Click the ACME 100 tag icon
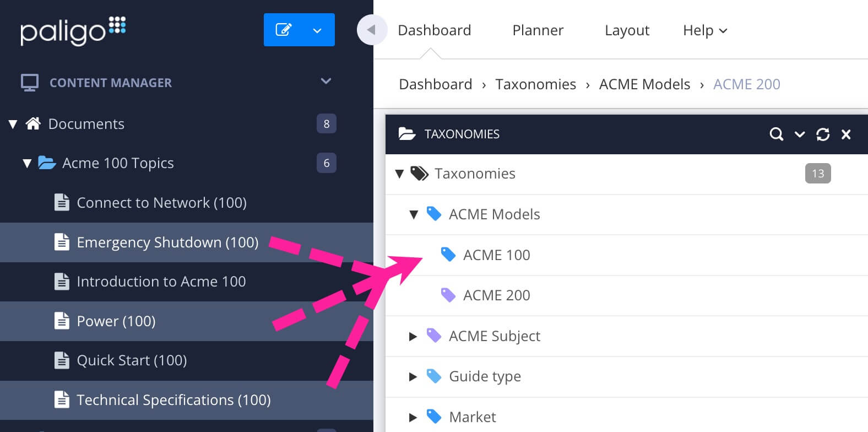The height and width of the screenshot is (432, 868). tap(448, 255)
